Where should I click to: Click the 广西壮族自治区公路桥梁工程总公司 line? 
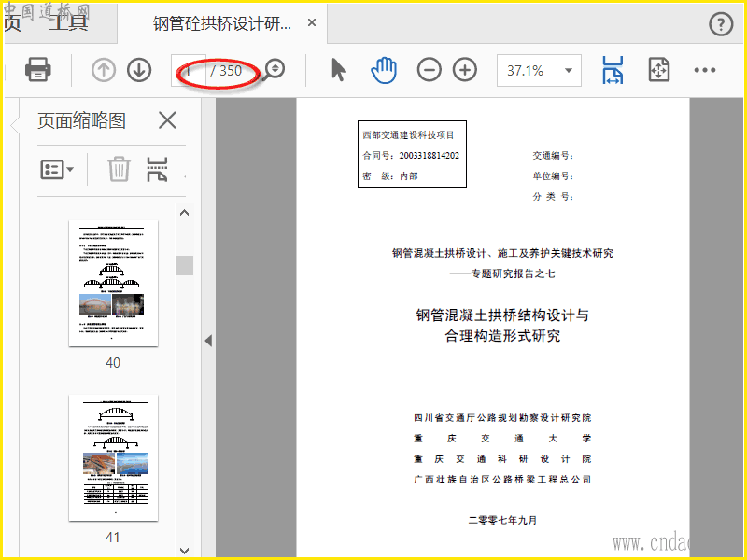coord(502,479)
